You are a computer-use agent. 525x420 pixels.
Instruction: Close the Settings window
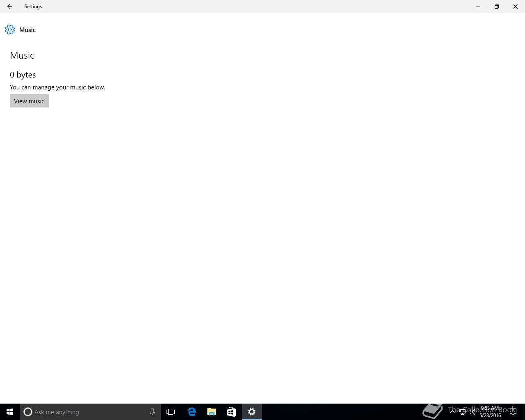point(516,7)
